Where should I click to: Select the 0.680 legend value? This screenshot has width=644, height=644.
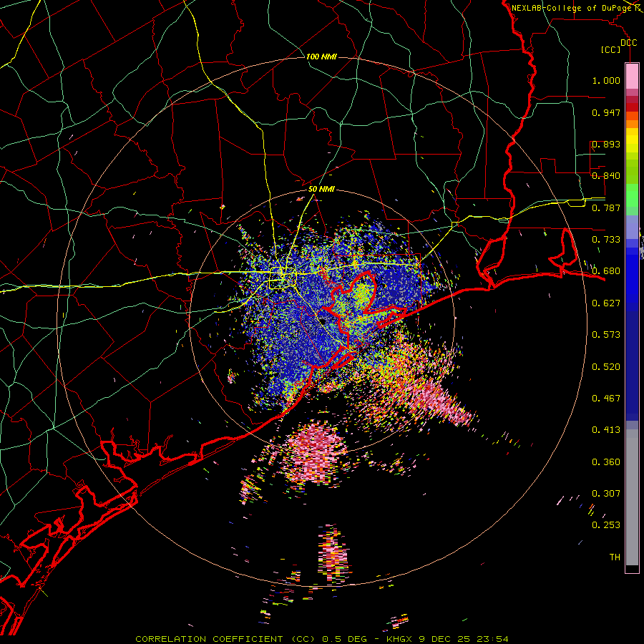tap(606, 271)
